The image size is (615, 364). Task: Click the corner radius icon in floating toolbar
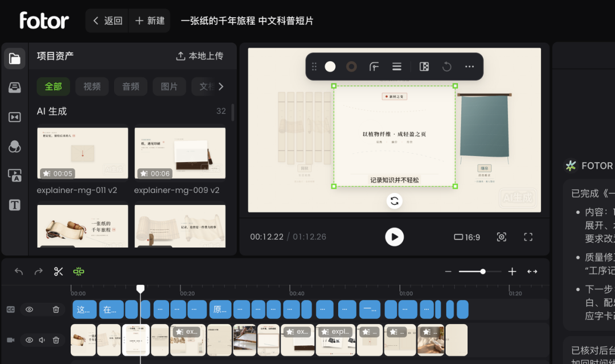click(374, 67)
